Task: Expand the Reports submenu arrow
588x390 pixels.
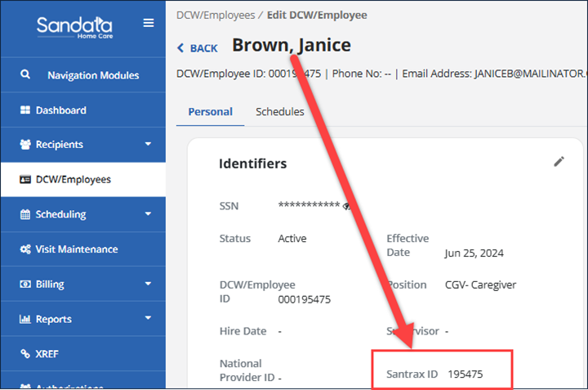Action: 148,320
